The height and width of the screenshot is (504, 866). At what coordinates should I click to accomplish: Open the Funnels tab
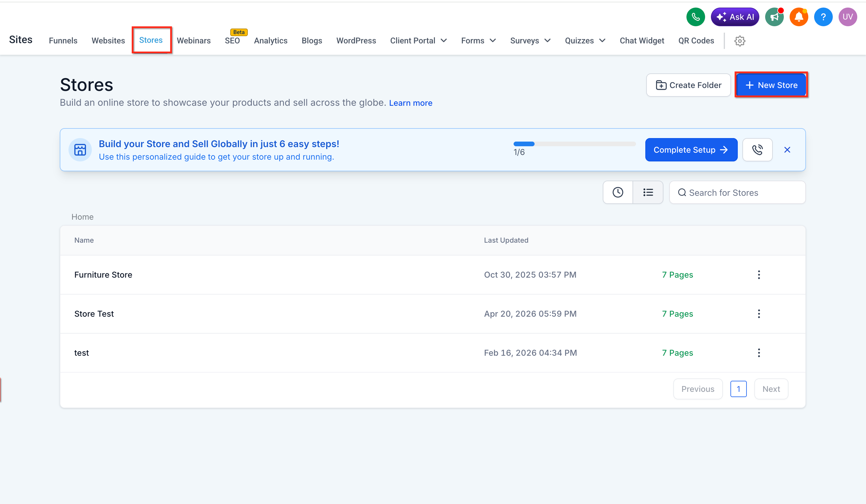point(63,40)
